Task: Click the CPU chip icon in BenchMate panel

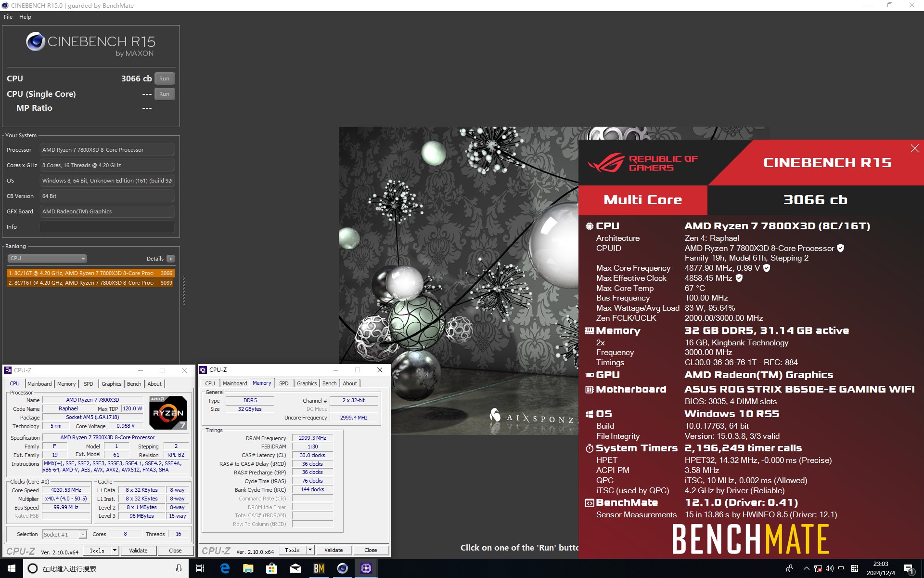Action: (589, 226)
